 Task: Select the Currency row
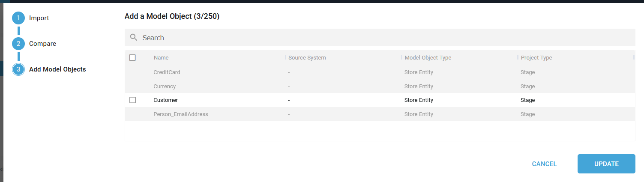pos(380,86)
